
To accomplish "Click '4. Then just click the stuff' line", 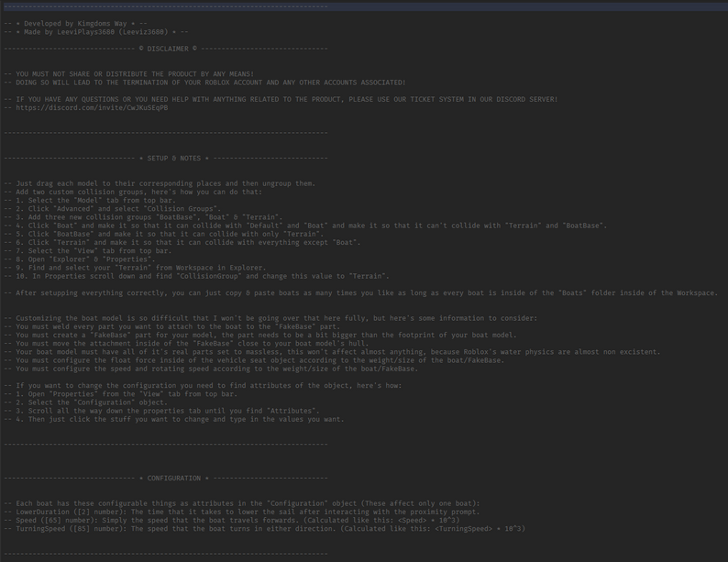I will click(x=174, y=419).
